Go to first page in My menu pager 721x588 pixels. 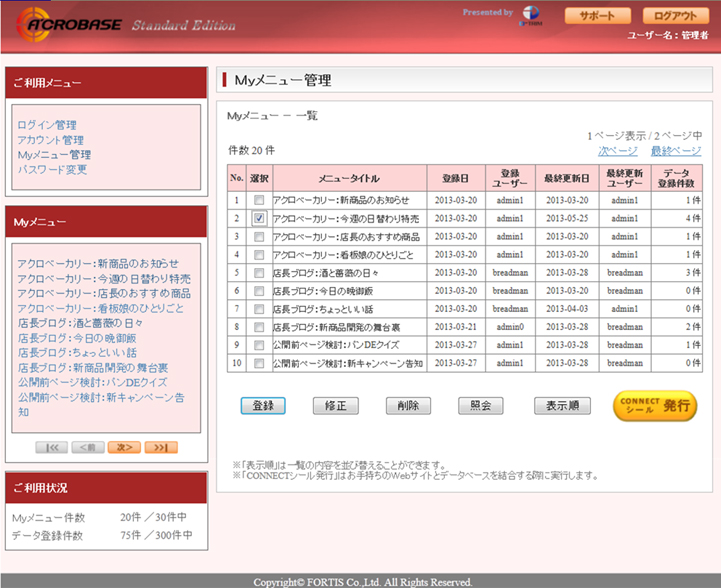click(52, 447)
